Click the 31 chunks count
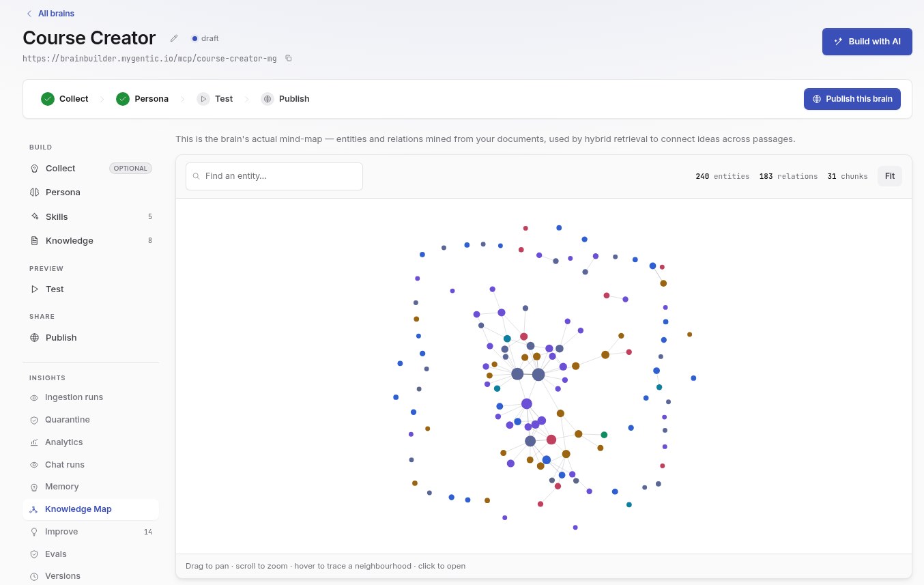 pyautogui.click(x=848, y=176)
